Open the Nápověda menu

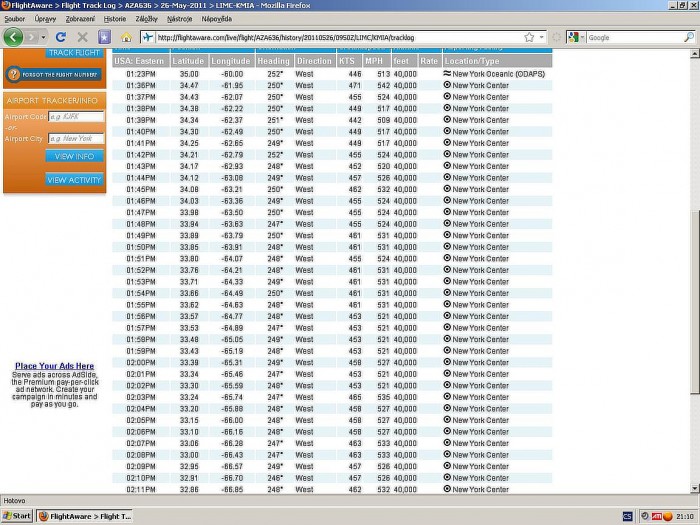pos(217,19)
